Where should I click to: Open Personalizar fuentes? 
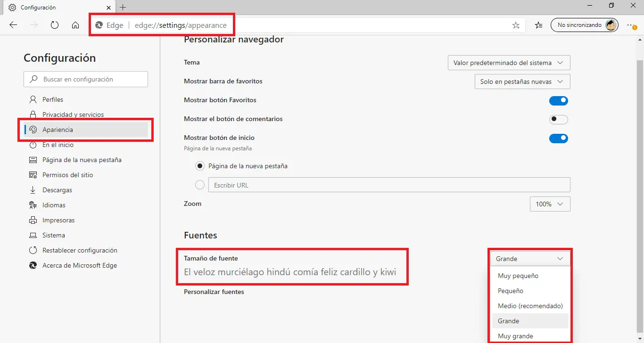point(214,292)
